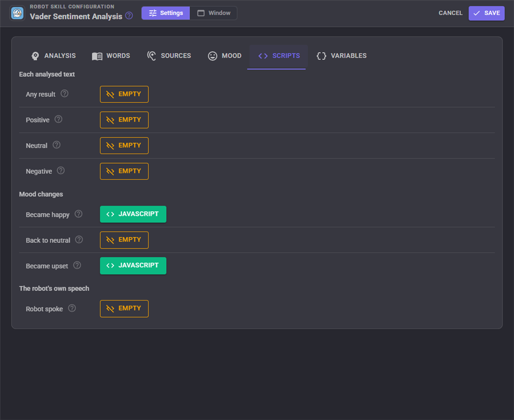The width and height of the screenshot is (514, 420).
Task: Open the Became happy JavaScript script
Action: [133, 214]
